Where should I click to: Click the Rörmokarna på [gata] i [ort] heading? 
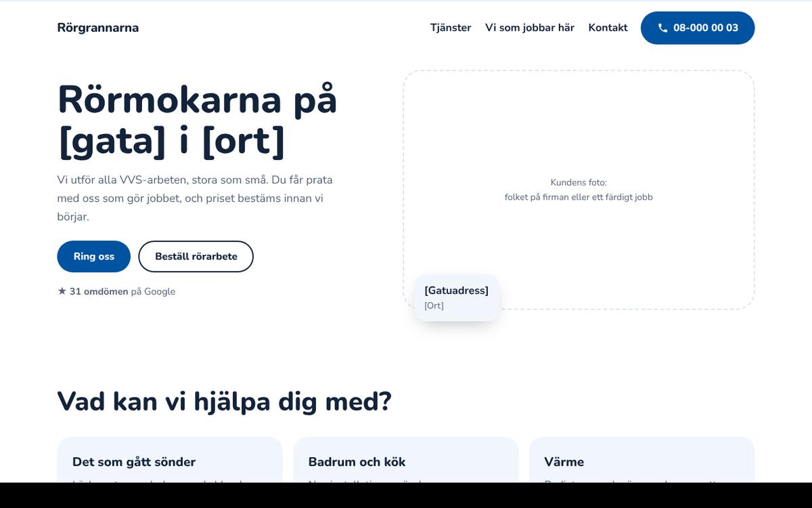[x=198, y=121]
